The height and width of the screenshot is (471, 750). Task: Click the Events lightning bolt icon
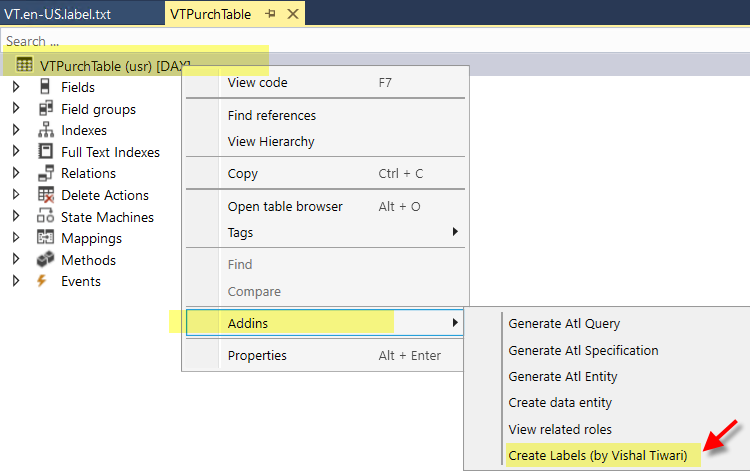point(42,281)
